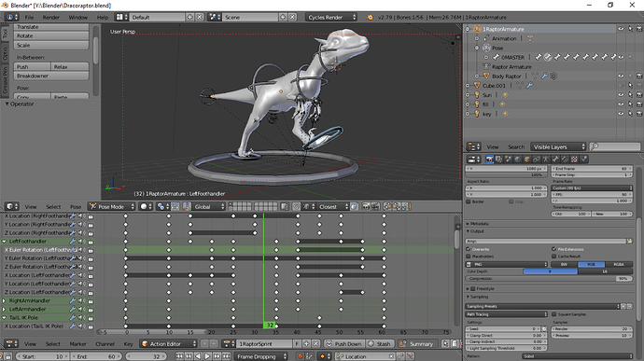Open the Pose Mode dropdown
The width and height of the screenshot is (644, 361).
tap(112, 206)
